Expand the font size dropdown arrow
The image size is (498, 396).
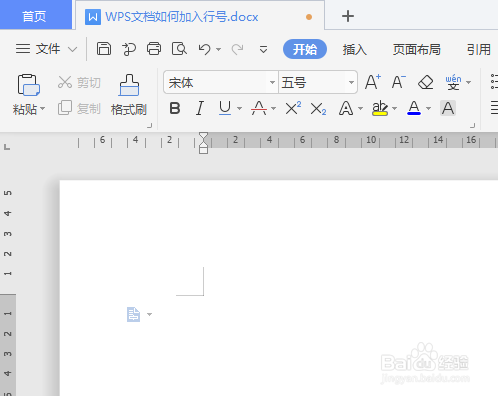[351, 82]
